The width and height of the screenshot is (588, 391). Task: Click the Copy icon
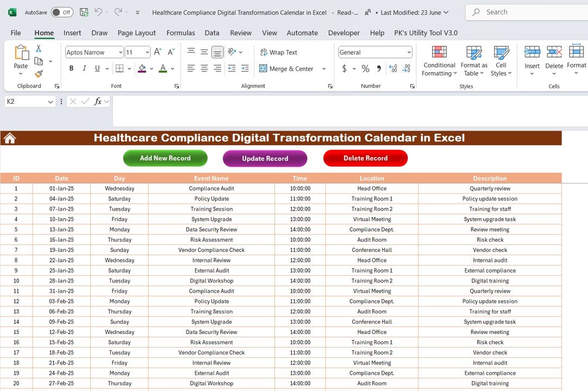click(x=38, y=61)
